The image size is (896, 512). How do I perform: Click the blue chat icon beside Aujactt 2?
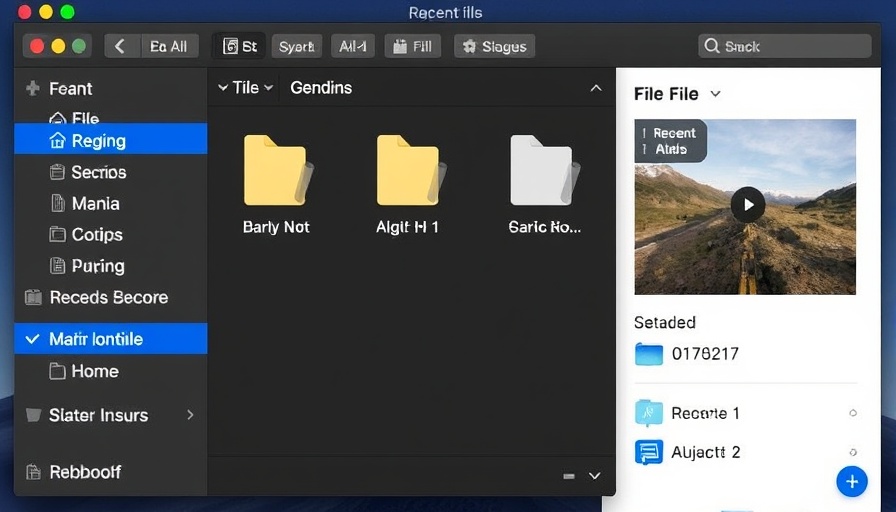649,452
